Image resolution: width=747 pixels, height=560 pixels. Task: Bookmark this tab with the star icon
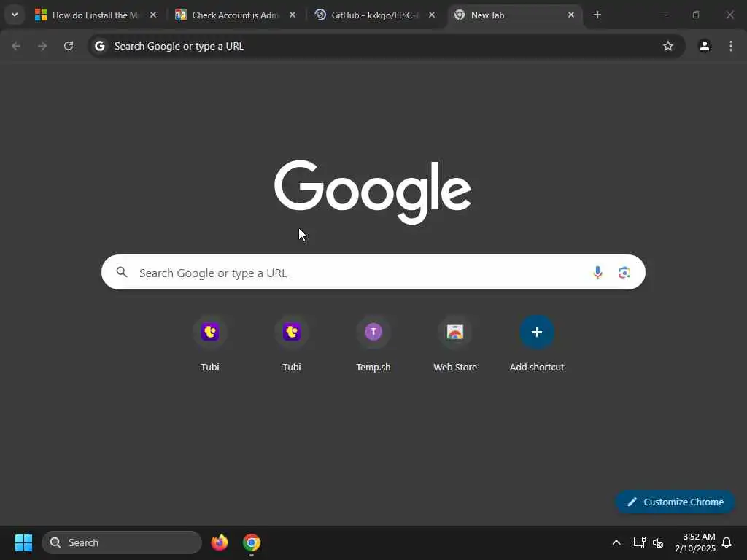pos(668,46)
